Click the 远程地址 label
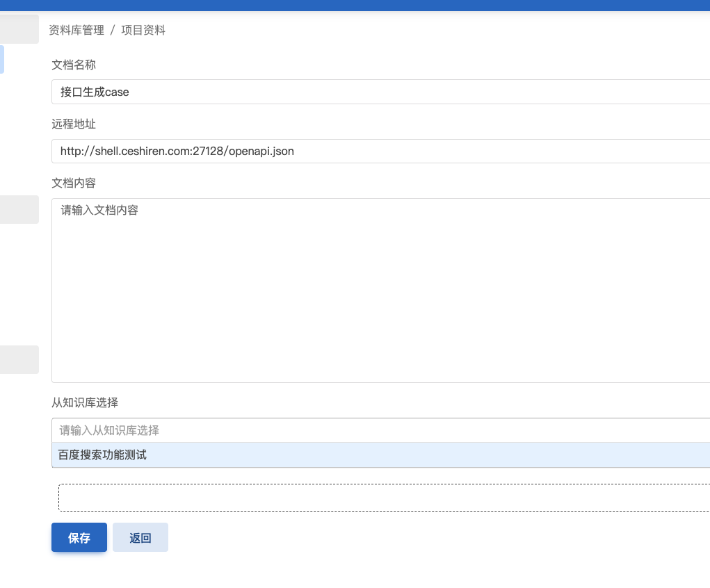The height and width of the screenshot is (588, 710). 74,124
